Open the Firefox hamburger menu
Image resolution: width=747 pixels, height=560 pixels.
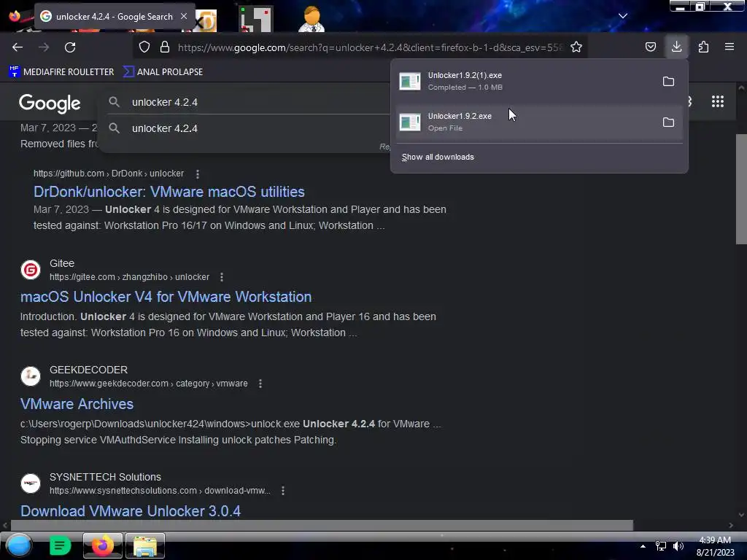(x=729, y=47)
